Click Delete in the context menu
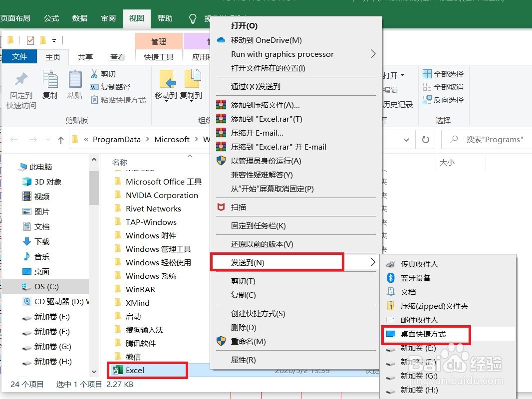532x399 pixels. coord(296,328)
